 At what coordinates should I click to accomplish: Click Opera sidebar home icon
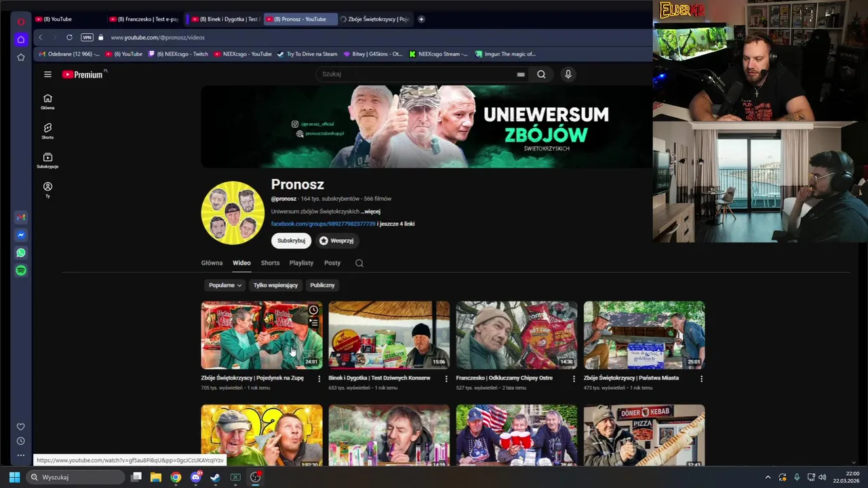(x=21, y=39)
